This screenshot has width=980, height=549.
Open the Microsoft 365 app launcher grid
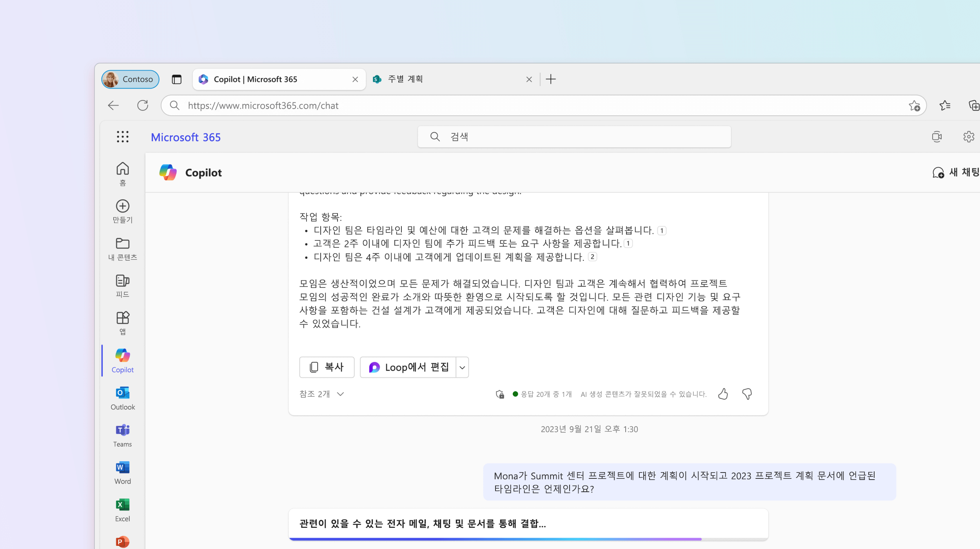(x=122, y=137)
